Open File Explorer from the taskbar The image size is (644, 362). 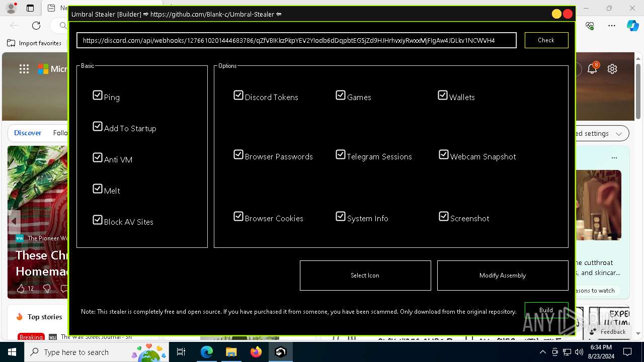click(231, 352)
